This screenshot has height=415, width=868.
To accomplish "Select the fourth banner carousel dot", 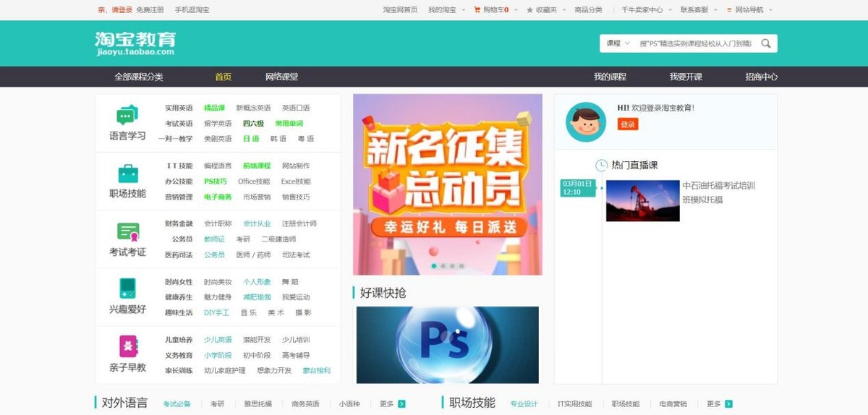I will click(461, 266).
